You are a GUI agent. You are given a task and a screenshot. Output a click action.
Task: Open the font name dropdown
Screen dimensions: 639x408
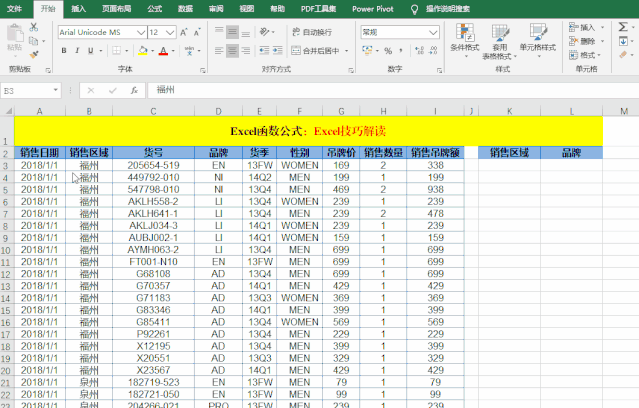coord(140,32)
